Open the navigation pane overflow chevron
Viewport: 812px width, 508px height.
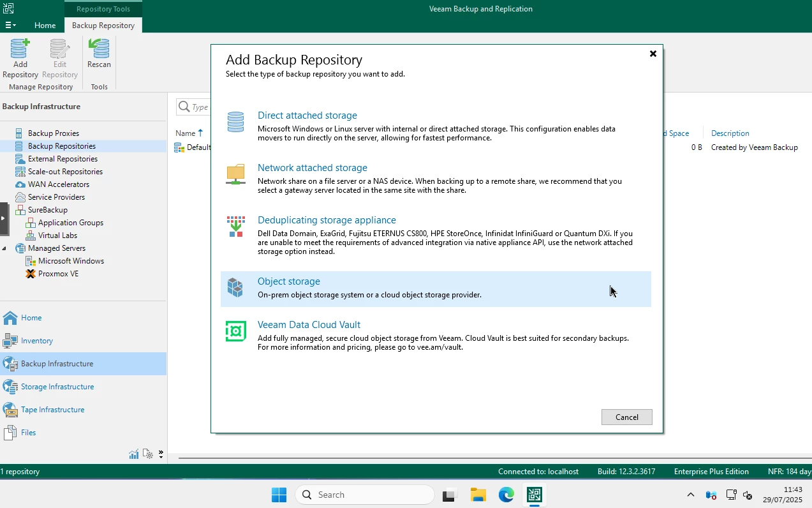(x=161, y=454)
